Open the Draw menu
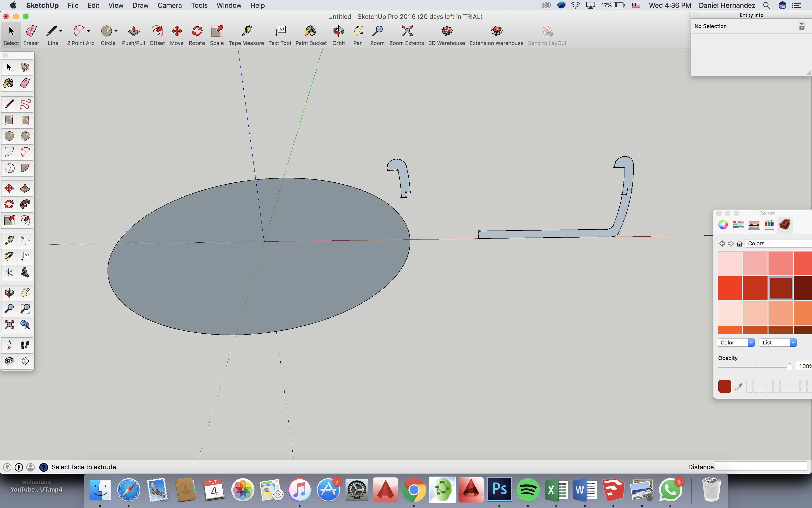The width and height of the screenshot is (812, 508). click(x=140, y=5)
